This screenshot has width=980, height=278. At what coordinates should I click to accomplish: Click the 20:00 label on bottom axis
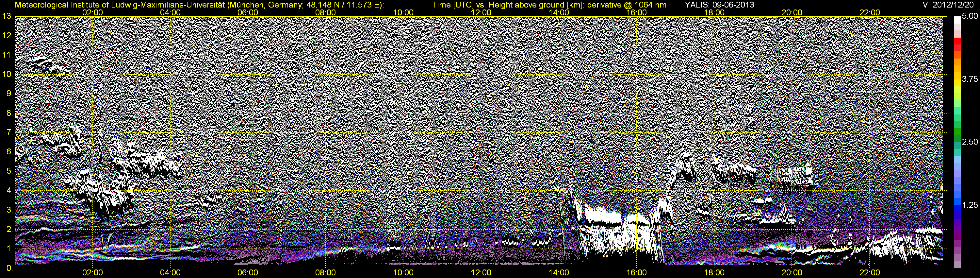[x=792, y=273]
